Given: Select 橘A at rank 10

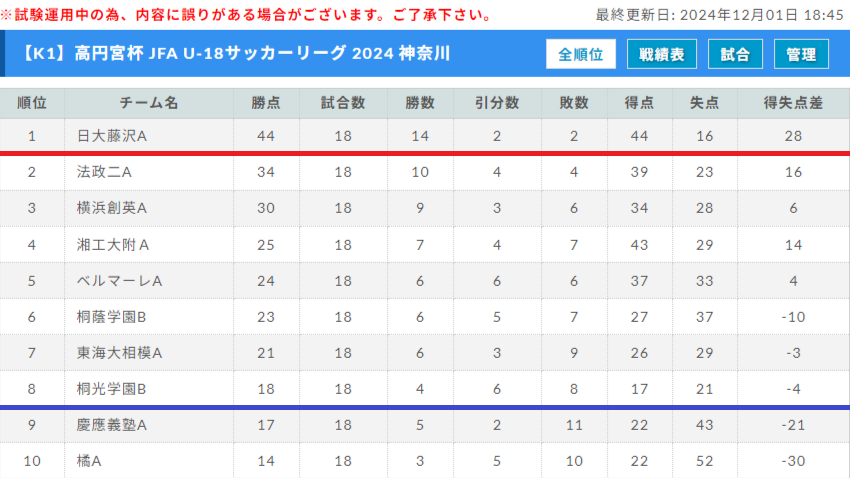Looking at the screenshot, I should [89, 461].
